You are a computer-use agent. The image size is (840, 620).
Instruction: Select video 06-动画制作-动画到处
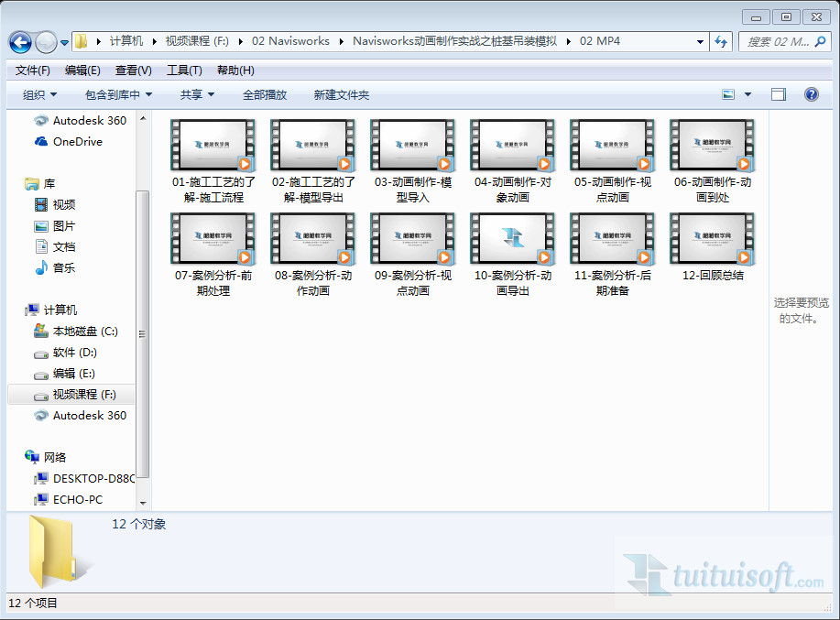point(713,162)
